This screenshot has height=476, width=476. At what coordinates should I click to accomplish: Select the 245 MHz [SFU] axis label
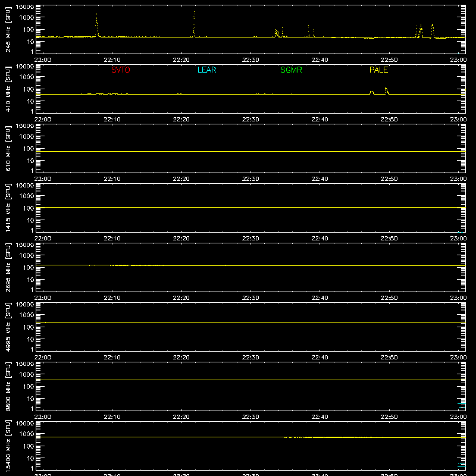click(8, 29)
